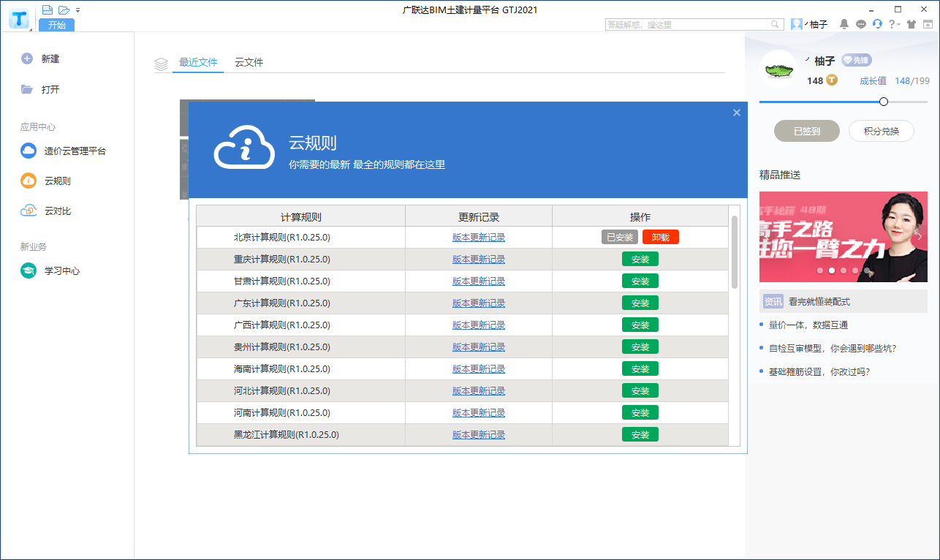The width and height of the screenshot is (940, 560).
Task: Click the shirt skin theme icon
Action: click(911, 24)
